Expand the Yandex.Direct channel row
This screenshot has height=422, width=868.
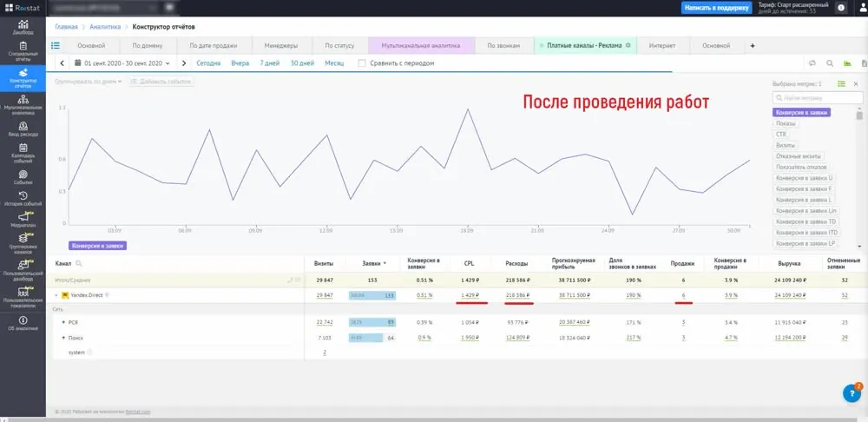coord(56,295)
